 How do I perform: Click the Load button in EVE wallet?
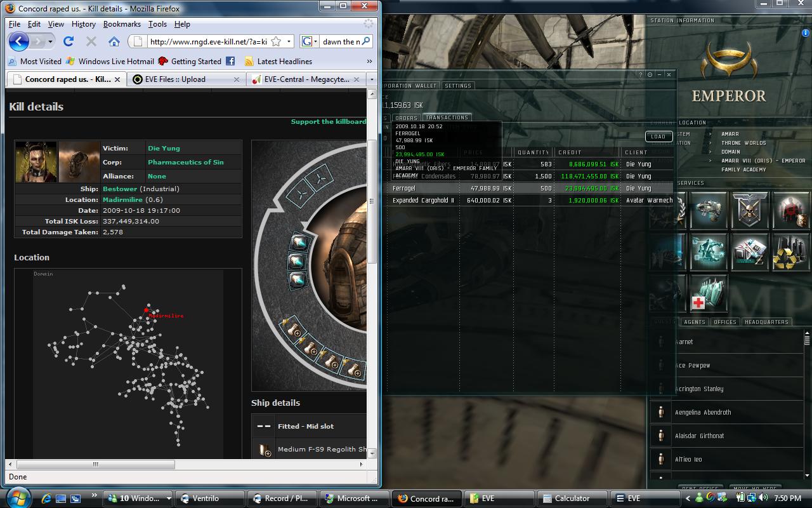click(658, 137)
